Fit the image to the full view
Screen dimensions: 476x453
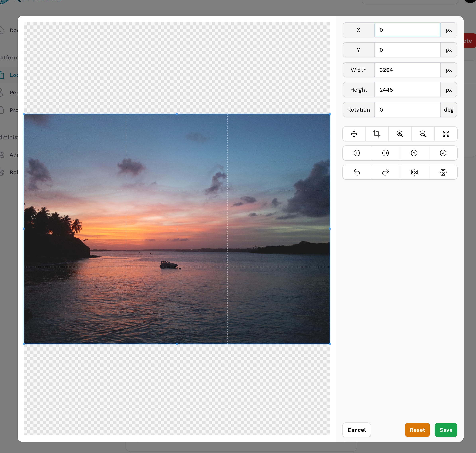(446, 134)
